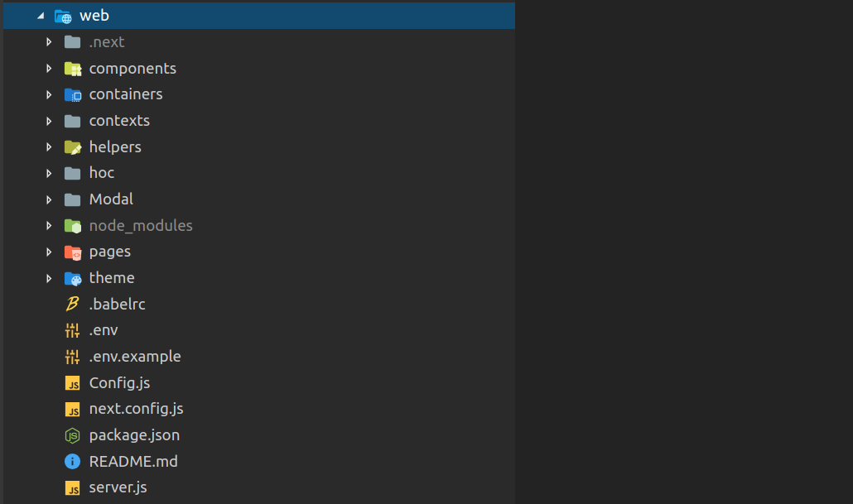Select the .env.example file
Image resolution: width=853 pixels, height=504 pixels.
click(134, 357)
